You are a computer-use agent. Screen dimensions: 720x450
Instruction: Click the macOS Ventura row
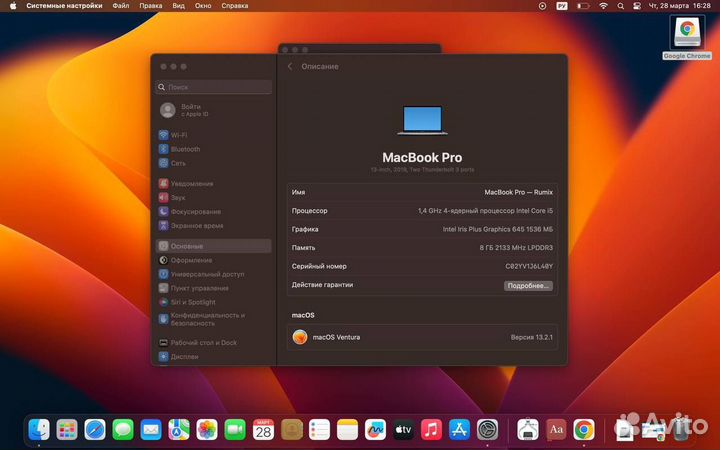tap(422, 337)
